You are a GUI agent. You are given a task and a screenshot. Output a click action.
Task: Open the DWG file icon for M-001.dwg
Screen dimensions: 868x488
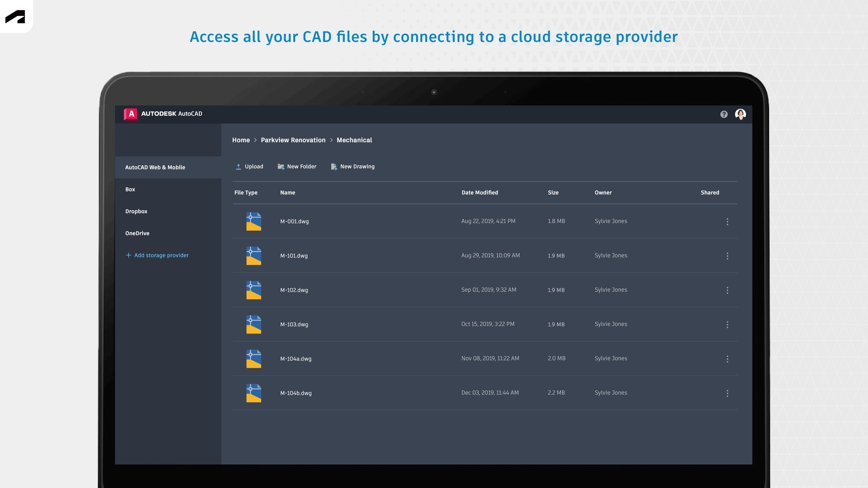[x=254, y=221]
